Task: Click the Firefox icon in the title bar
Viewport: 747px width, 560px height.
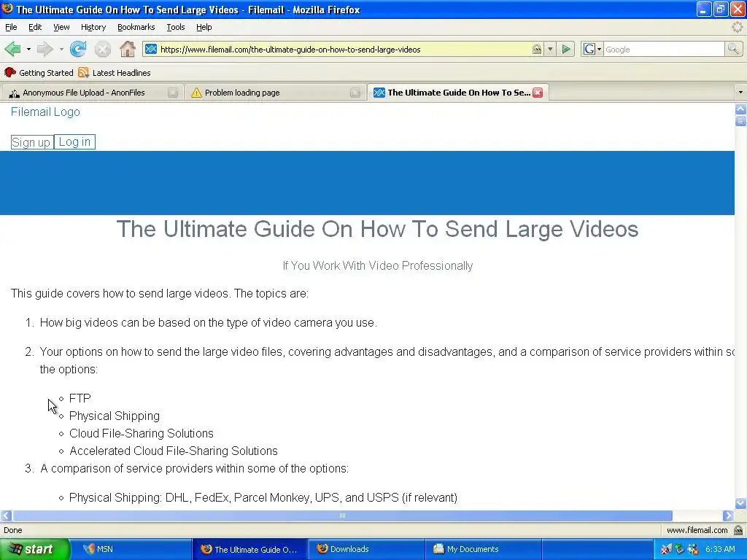Action: click(7, 9)
